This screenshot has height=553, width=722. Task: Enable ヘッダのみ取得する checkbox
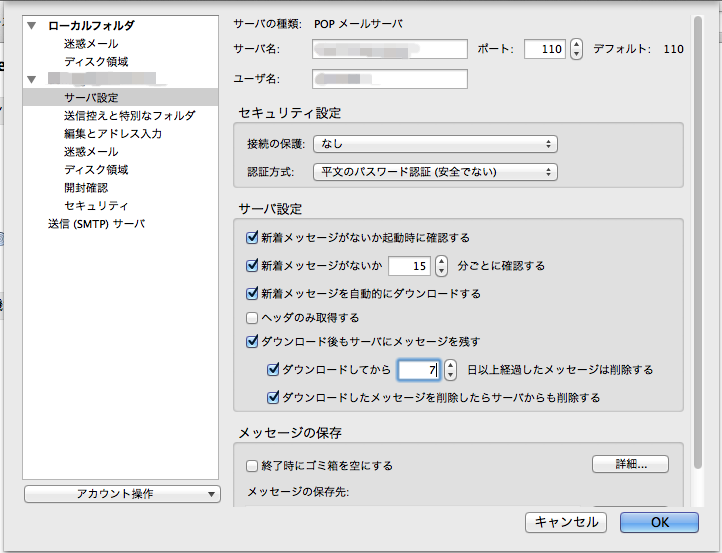(252, 318)
